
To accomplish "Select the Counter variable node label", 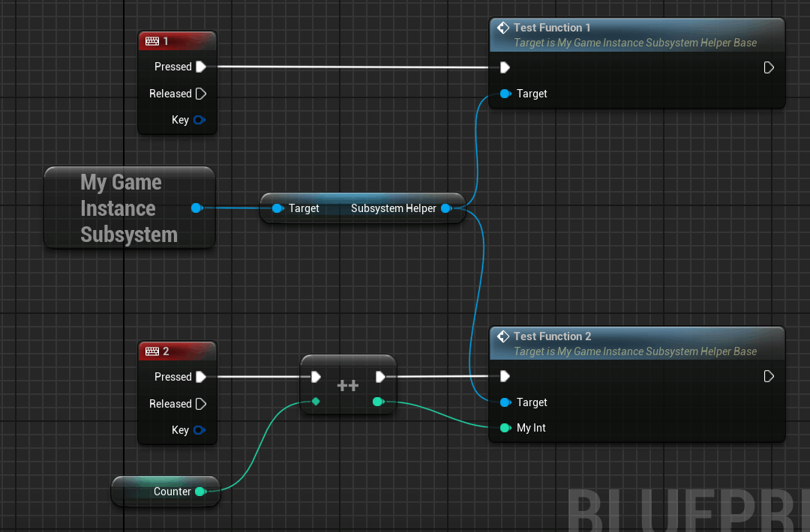I will pos(172,492).
